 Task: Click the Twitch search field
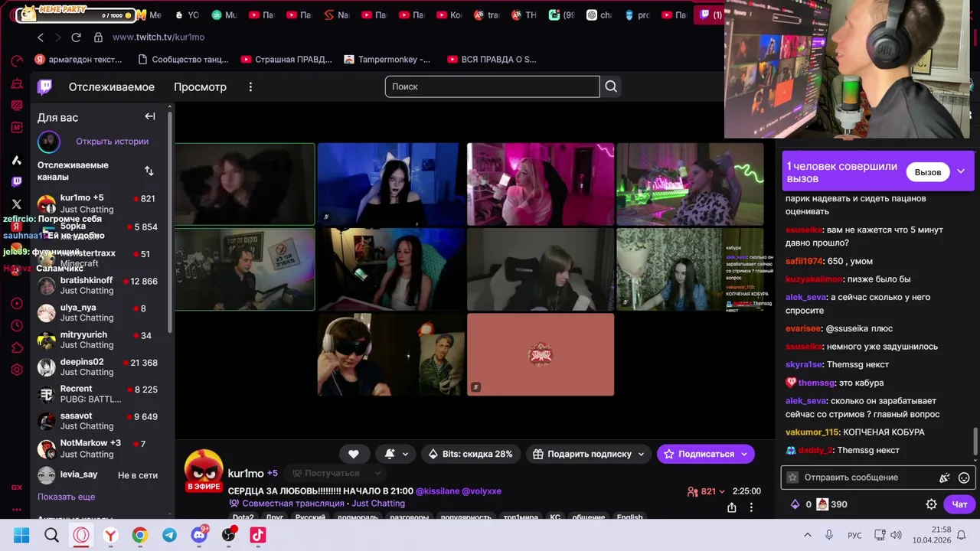click(492, 86)
